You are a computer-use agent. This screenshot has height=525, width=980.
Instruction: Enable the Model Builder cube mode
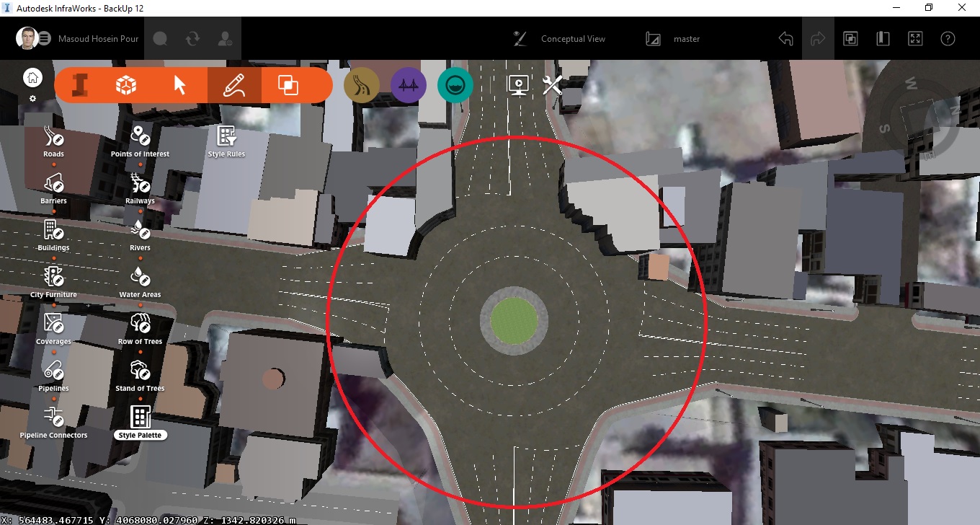[125, 84]
